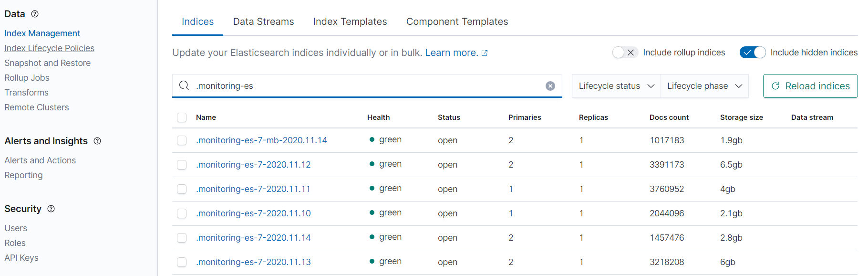The width and height of the screenshot is (868, 276).
Task: Open the Index Templates tab
Action: coord(350,21)
